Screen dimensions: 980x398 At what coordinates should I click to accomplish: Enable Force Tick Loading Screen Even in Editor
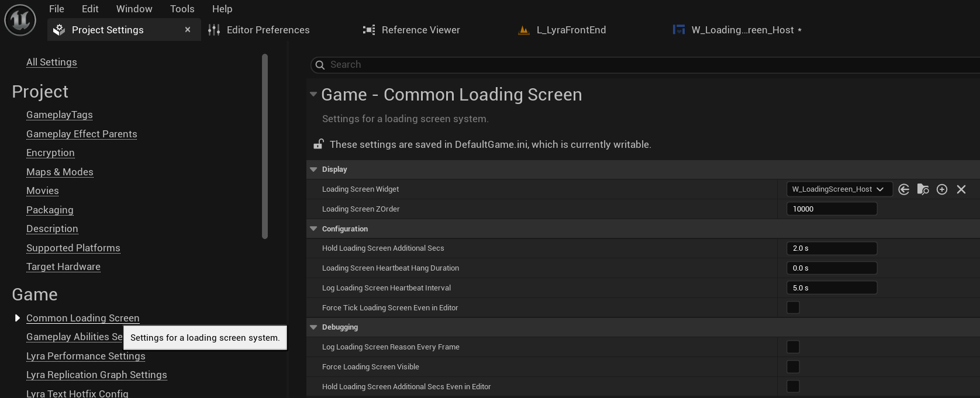click(793, 307)
